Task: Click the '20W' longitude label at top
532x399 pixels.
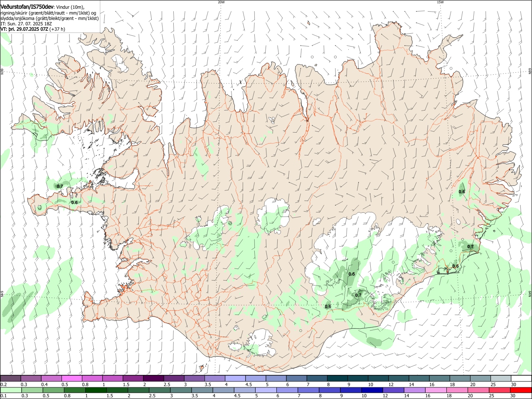Action: pos(221,2)
